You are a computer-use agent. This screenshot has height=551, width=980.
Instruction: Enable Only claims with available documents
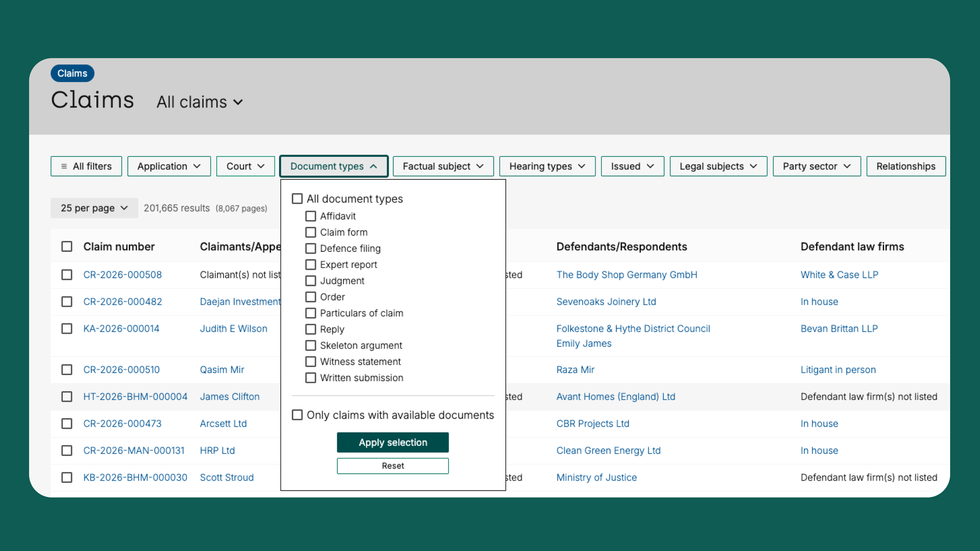(297, 415)
